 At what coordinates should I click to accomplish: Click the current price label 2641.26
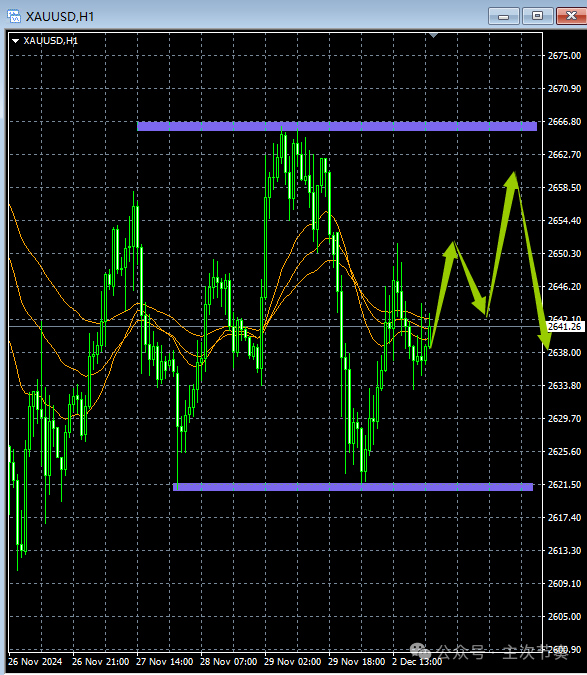pos(564,327)
